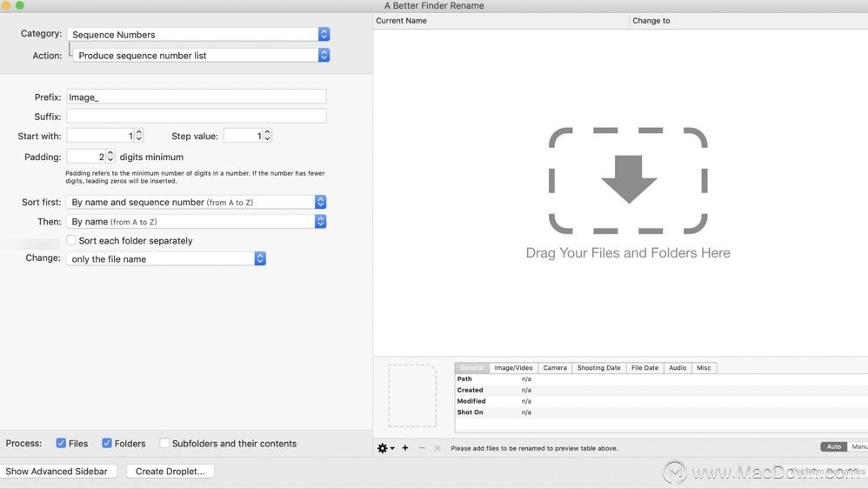
Task: Select the Manual rename mode
Action: tap(858, 447)
